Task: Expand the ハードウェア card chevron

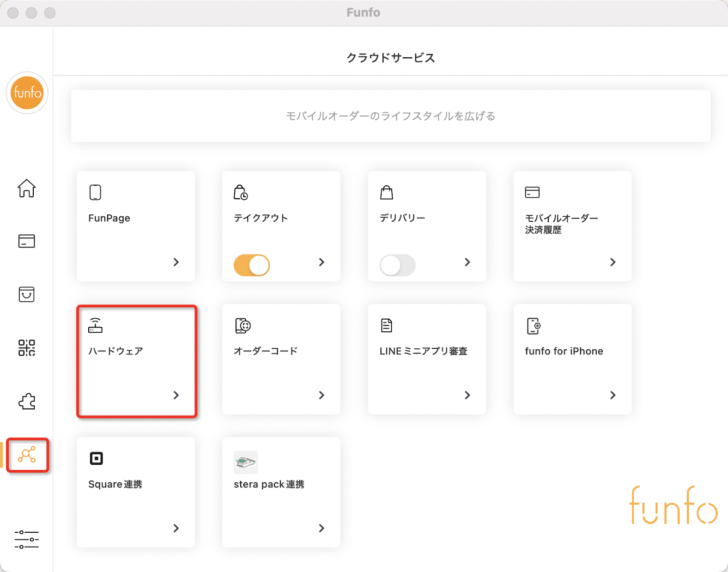Action: coord(176,395)
